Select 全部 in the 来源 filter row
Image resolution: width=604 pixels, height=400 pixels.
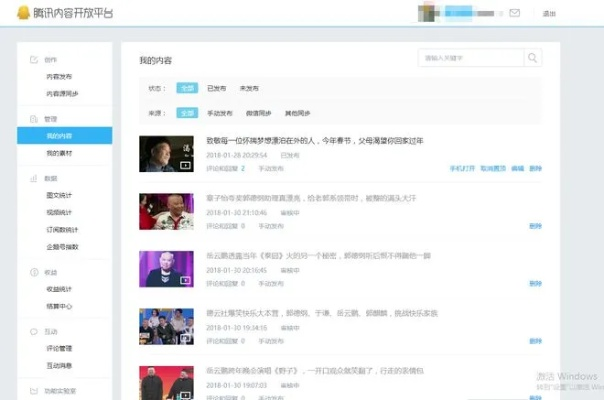click(x=187, y=113)
